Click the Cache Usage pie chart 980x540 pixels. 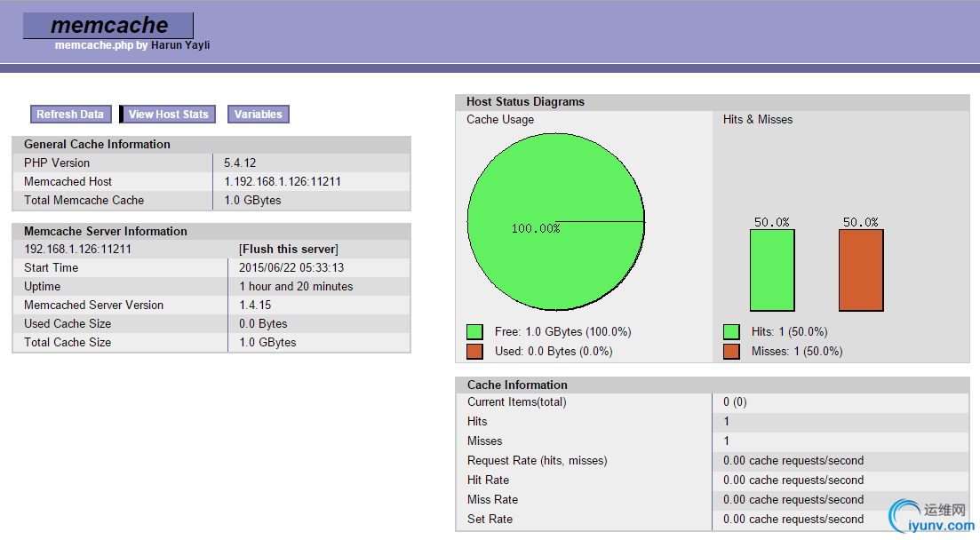point(556,222)
